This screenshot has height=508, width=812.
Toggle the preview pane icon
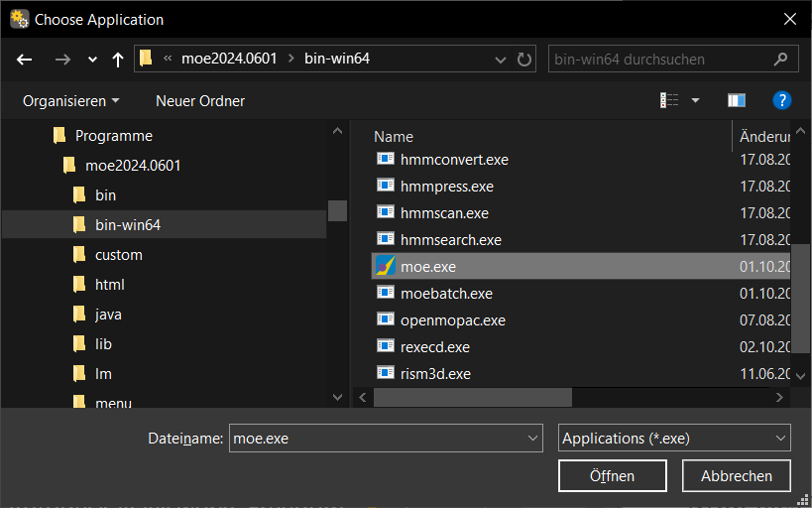[x=736, y=100]
